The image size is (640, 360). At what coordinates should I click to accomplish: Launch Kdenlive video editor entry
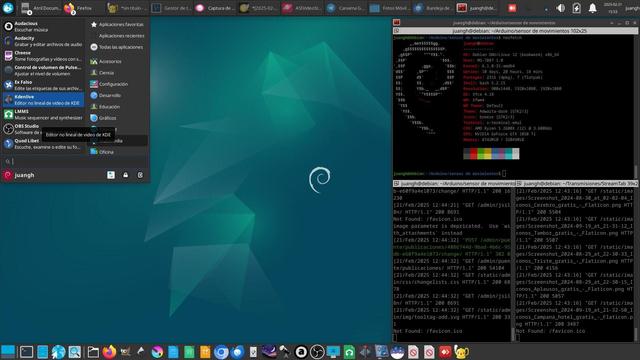(x=43, y=100)
